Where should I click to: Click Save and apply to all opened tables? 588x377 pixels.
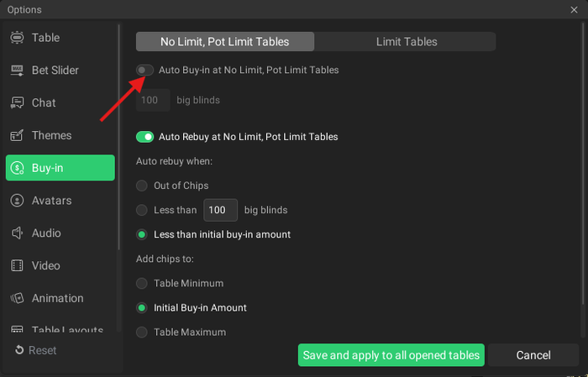[x=391, y=355]
